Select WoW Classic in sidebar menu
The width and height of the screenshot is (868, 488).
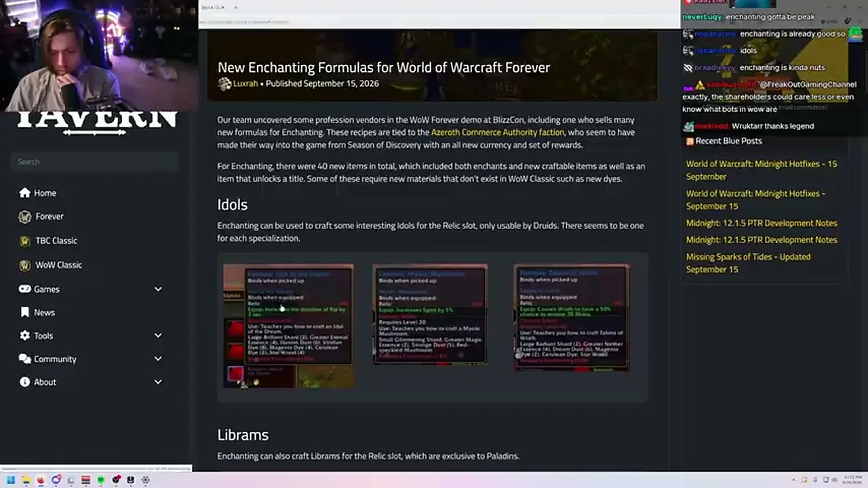(58, 265)
